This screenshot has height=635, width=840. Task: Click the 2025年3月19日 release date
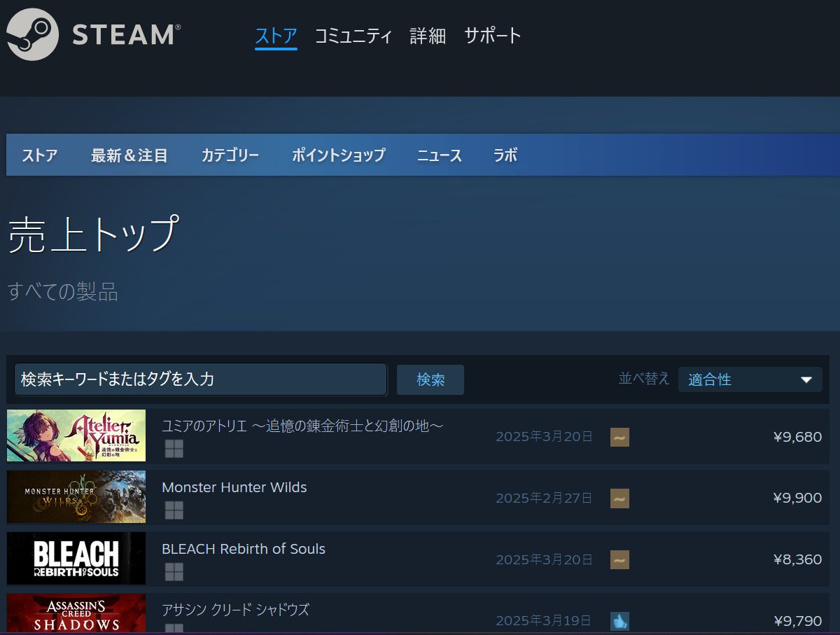[x=544, y=621]
